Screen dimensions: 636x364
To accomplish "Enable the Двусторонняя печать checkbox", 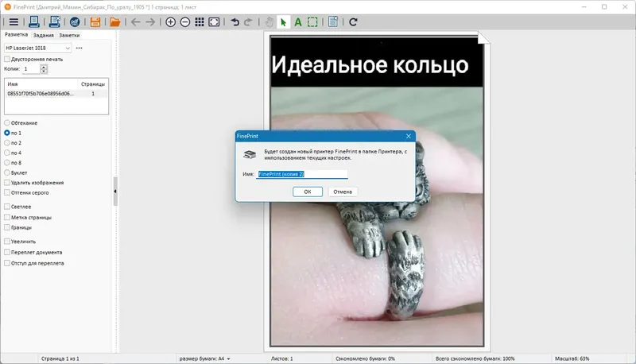I will 7,59.
